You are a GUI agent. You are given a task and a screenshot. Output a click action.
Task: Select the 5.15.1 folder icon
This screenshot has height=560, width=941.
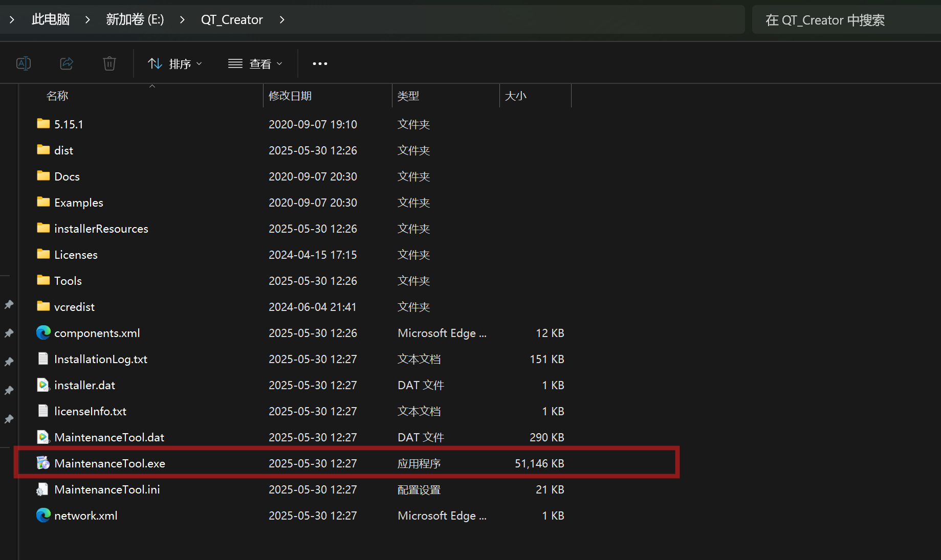tap(43, 124)
